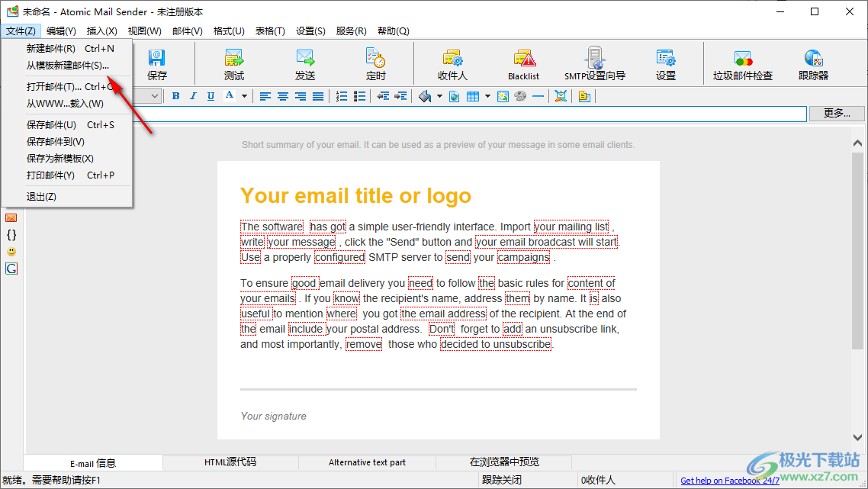Toggle bulleted list
Screen dimensions: 868x489
click(359, 96)
